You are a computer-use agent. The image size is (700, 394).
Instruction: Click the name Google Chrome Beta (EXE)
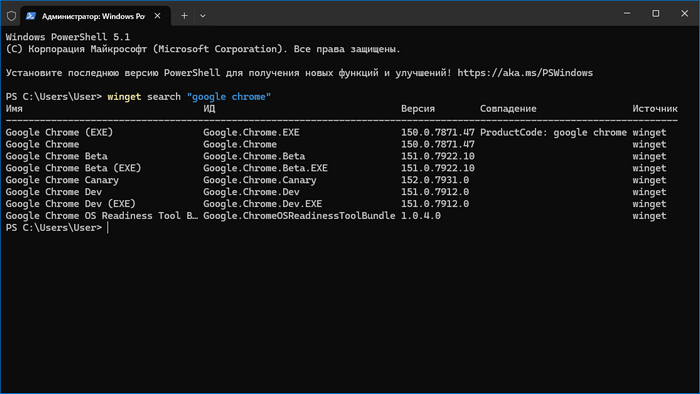tap(73, 168)
